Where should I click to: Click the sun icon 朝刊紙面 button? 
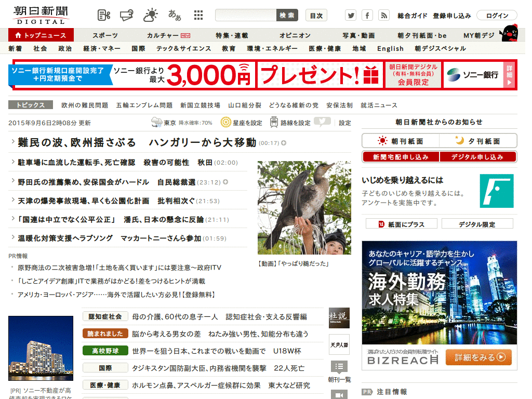tap(401, 141)
